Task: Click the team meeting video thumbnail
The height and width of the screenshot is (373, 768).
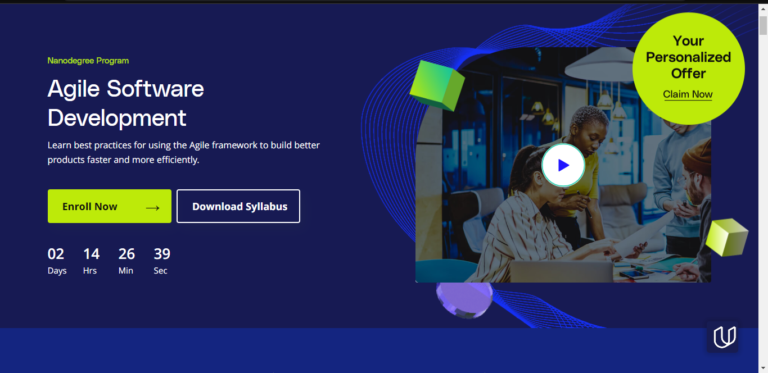Action: [x=563, y=165]
